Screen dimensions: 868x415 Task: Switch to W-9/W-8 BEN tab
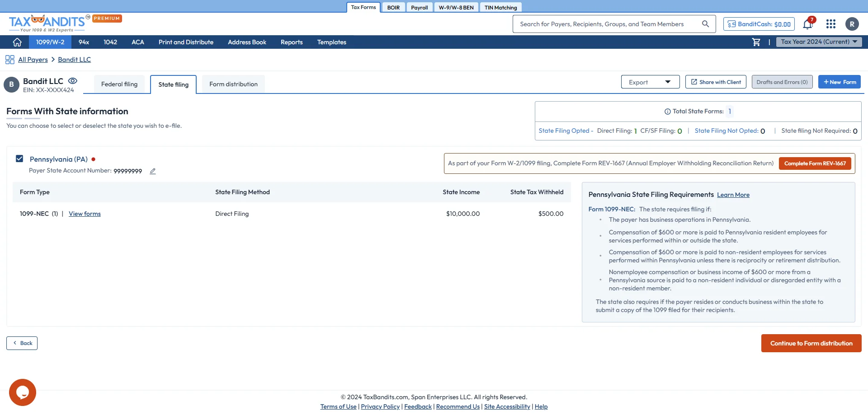pos(456,8)
